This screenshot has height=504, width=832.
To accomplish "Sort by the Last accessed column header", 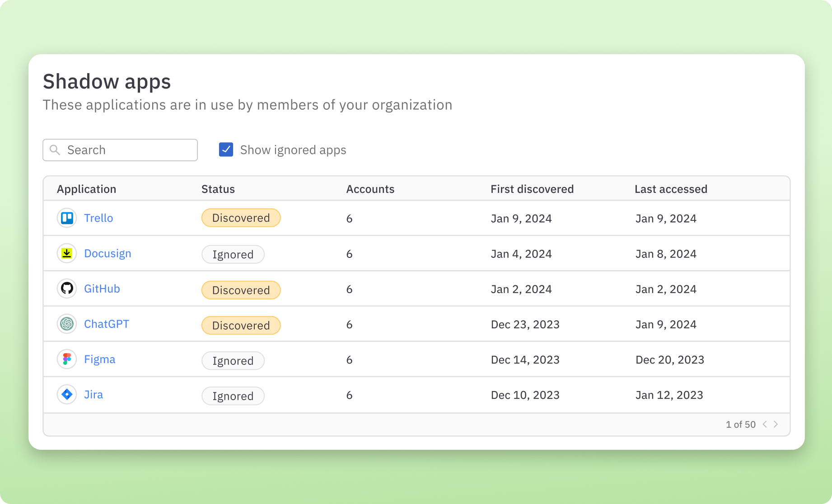I will (x=671, y=189).
